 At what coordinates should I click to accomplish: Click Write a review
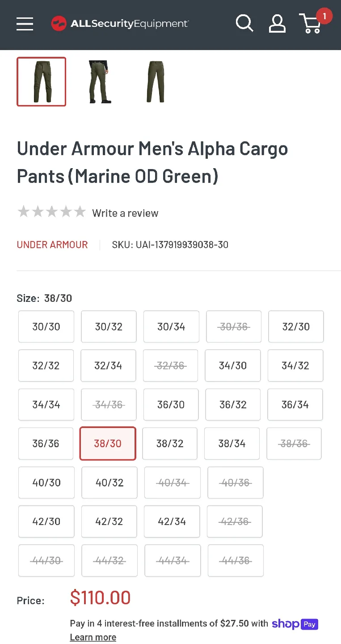point(125,213)
